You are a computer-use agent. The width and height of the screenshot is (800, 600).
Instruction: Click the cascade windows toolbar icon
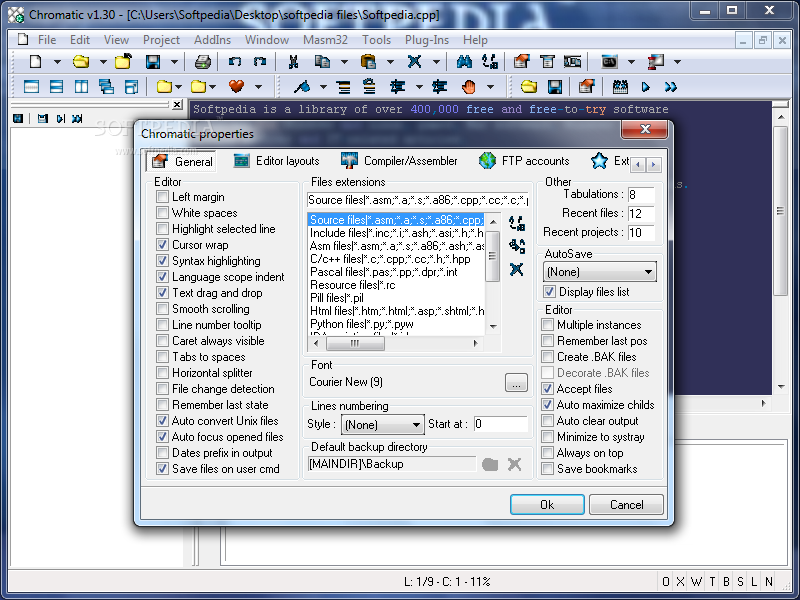pos(106,87)
